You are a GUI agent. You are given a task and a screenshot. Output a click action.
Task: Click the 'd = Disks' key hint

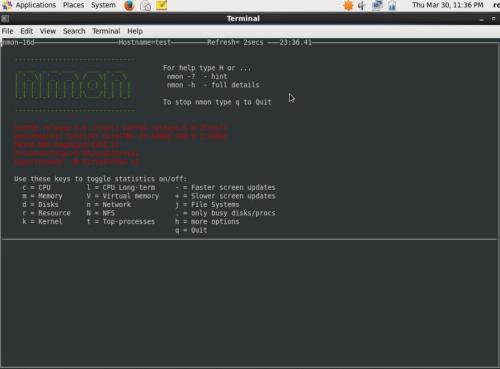(40, 205)
